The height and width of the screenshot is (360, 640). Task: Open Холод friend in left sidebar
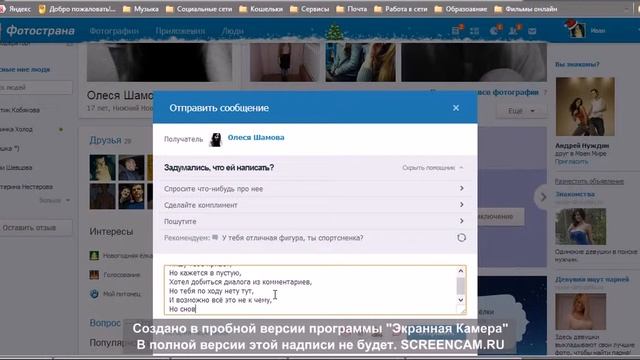click(x=16, y=129)
